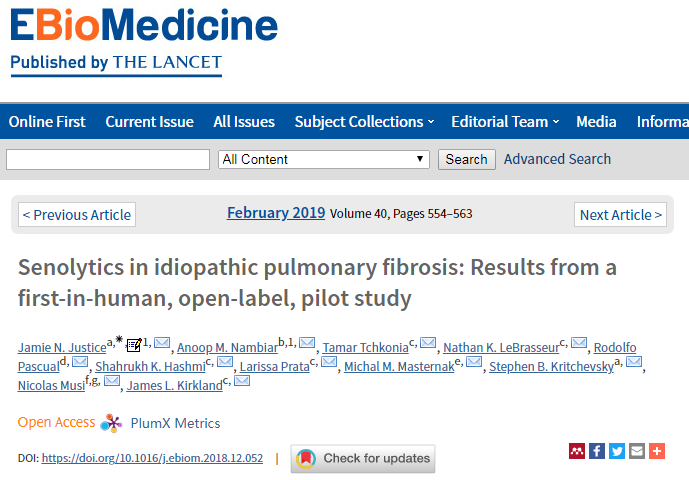Share article via email icon
The width and height of the screenshot is (689, 480).
click(x=637, y=451)
